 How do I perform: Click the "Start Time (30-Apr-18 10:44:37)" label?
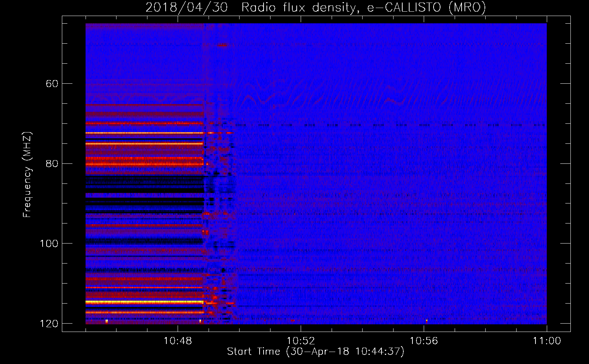(x=316, y=352)
